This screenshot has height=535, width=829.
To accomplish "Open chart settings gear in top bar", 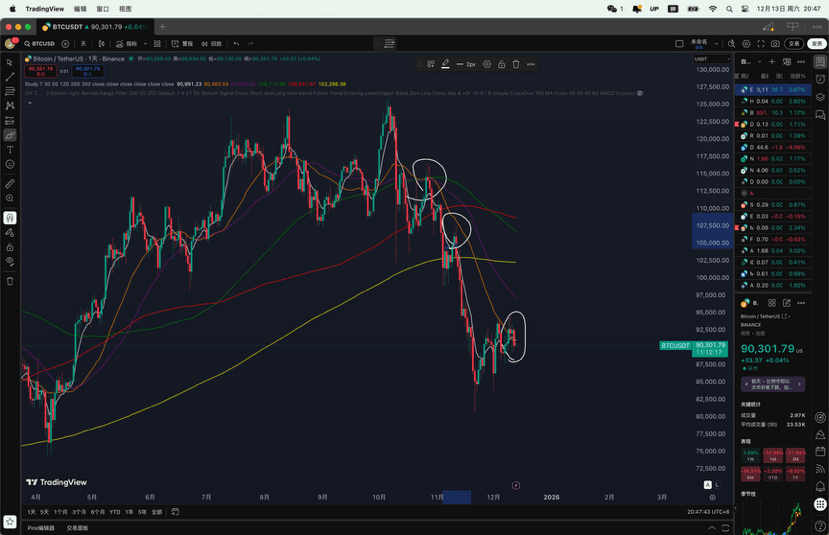I will (747, 44).
